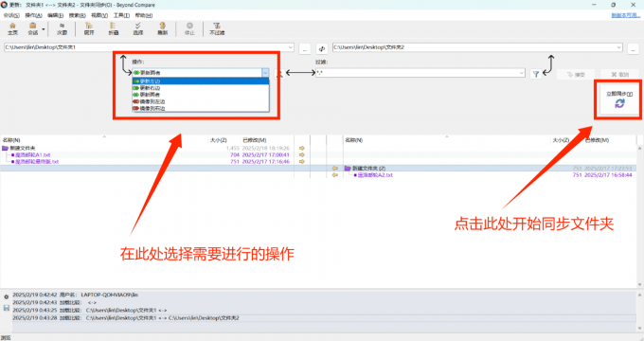Open the 操作(A) menu
The height and width of the screenshot is (341, 644).
(x=33, y=15)
